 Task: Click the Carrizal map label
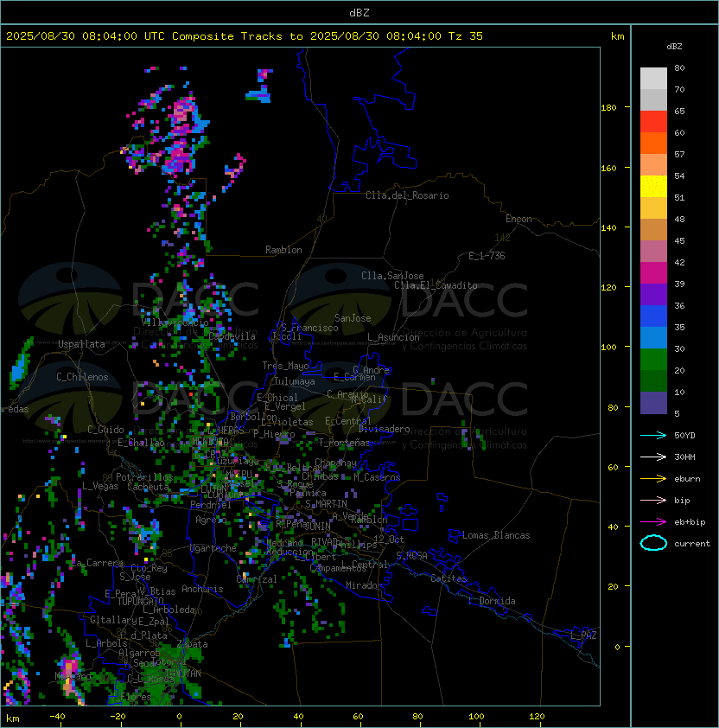point(257,579)
